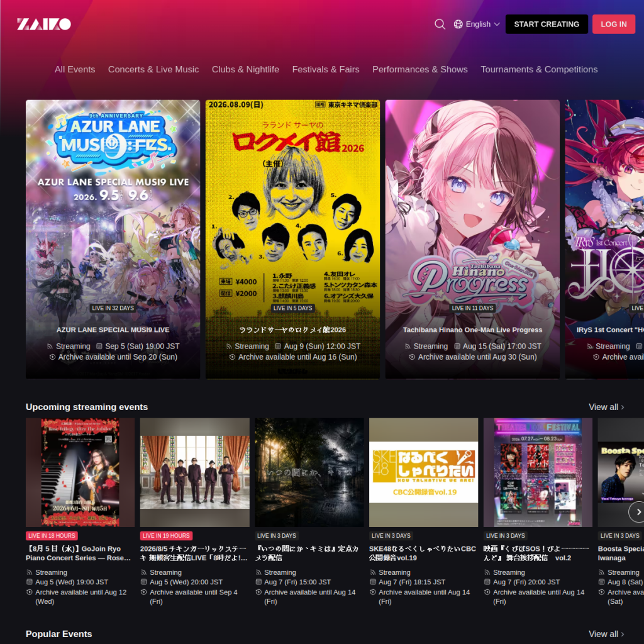Open the Boosta Special event thumbnail

click(x=621, y=472)
